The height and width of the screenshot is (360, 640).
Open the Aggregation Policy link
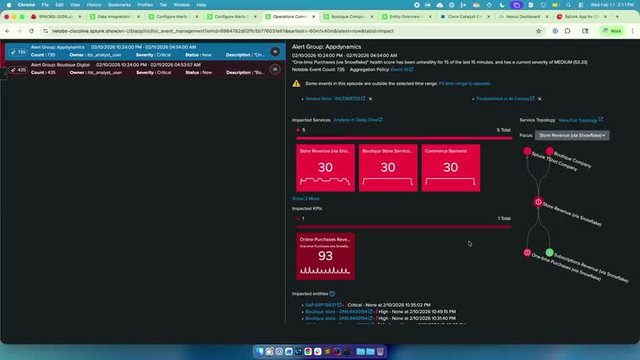pyautogui.click(x=402, y=70)
